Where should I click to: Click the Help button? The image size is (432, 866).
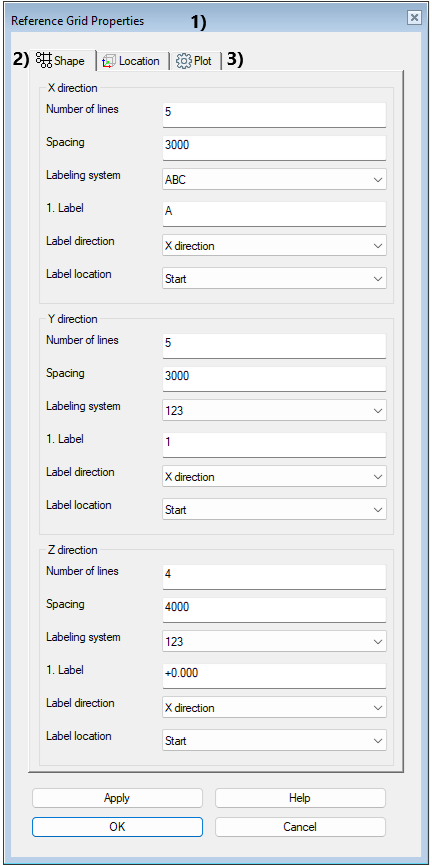click(300, 798)
